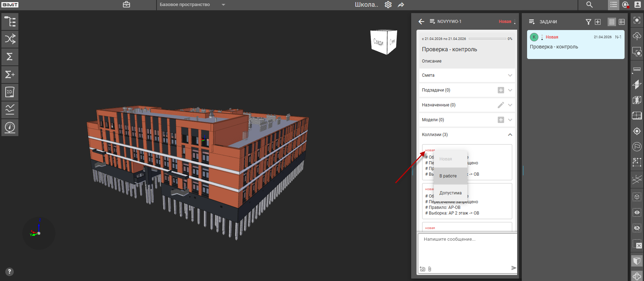
Task: Add a new task with plus icon
Action: tap(598, 22)
